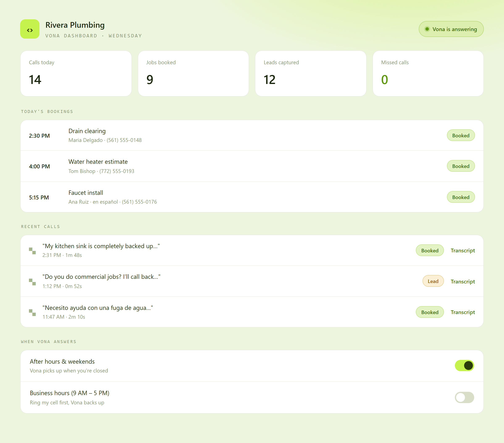Click Booked badge on fuga de agua call
Viewport: 504px width, 443px height.
click(429, 312)
